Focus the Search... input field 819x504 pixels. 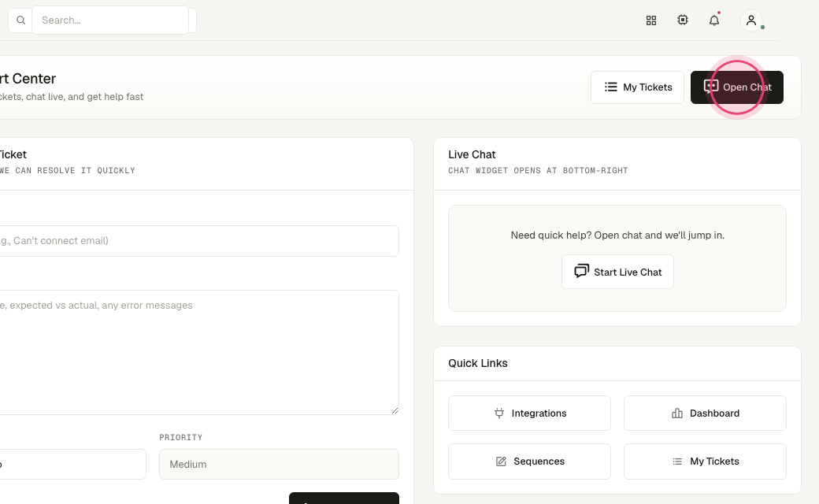(x=110, y=20)
